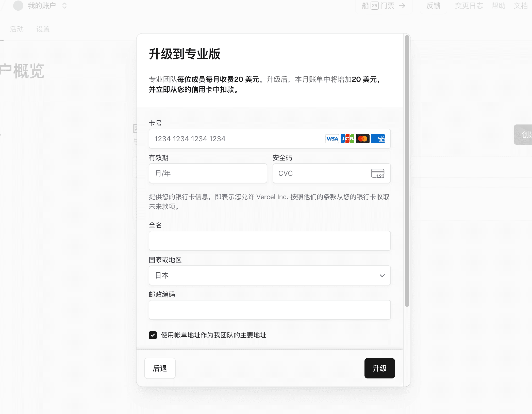The width and height of the screenshot is (532, 414).
Task: Open the account switcher chevrons
Action: click(64, 6)
